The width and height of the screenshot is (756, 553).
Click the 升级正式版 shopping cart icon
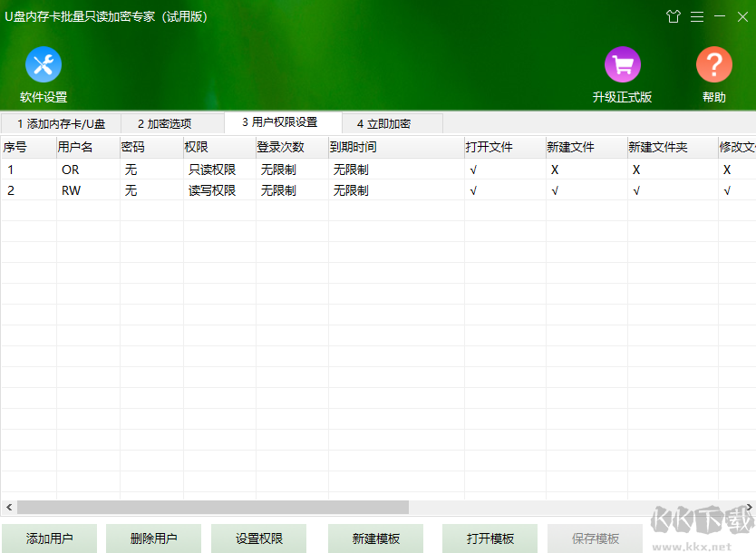tap(623, 63)
